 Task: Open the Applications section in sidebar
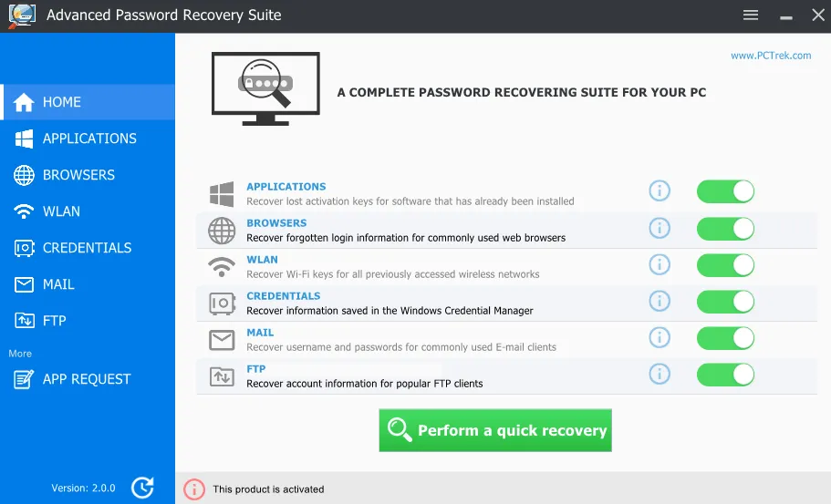[88, 139]
